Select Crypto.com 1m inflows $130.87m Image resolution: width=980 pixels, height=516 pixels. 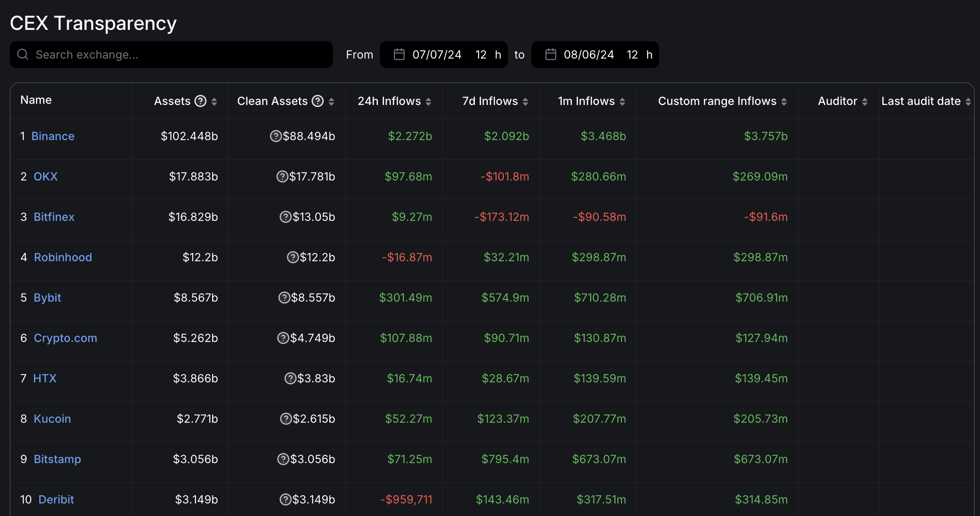click(x=600, y=338)
